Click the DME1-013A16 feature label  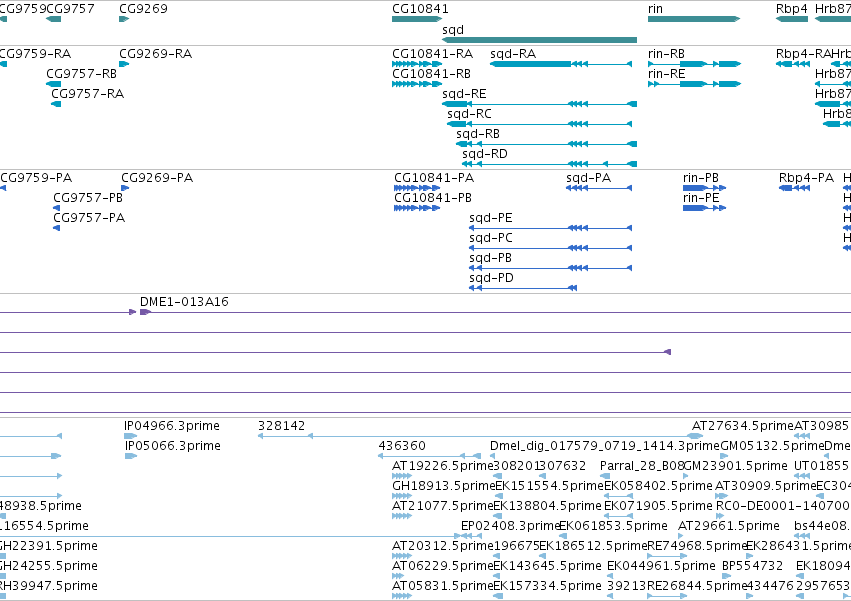(x=184, y=302)
